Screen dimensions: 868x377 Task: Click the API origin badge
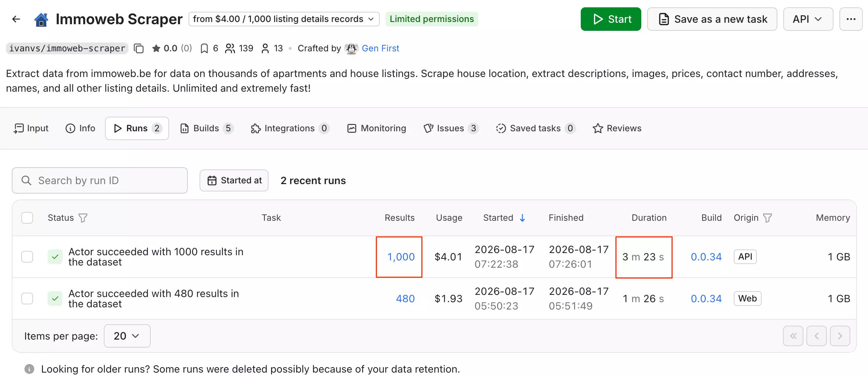[745, 257]
